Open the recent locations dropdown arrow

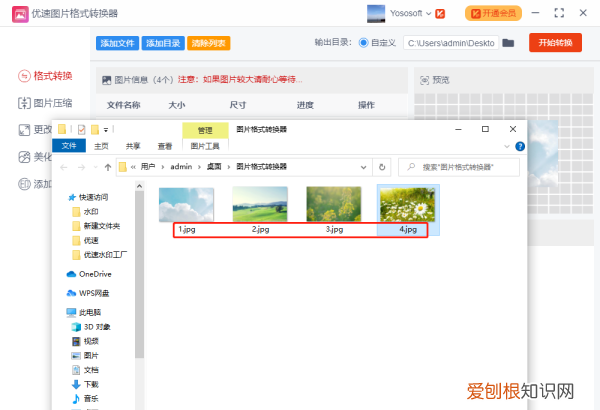pos(95,167)
